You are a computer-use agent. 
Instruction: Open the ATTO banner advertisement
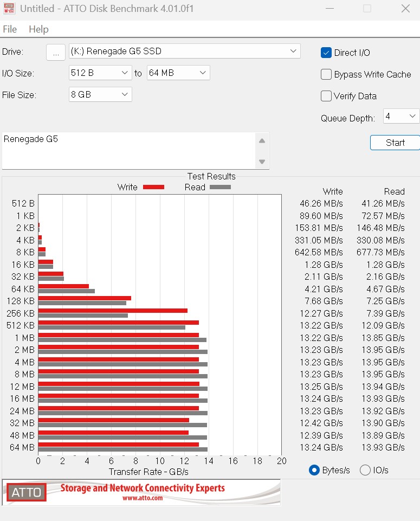pos(141,492)
